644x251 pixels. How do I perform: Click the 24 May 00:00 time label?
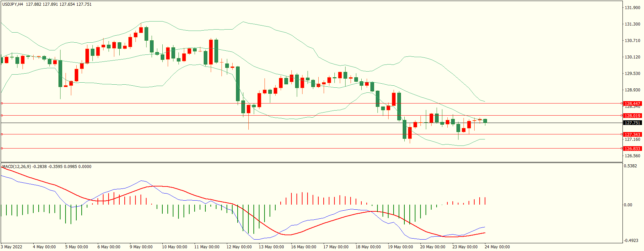click(497, 247)
